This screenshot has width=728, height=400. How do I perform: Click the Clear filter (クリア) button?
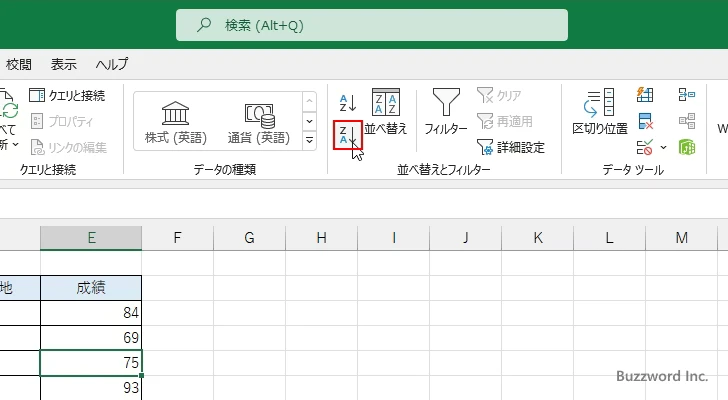[x=499, y=96]
